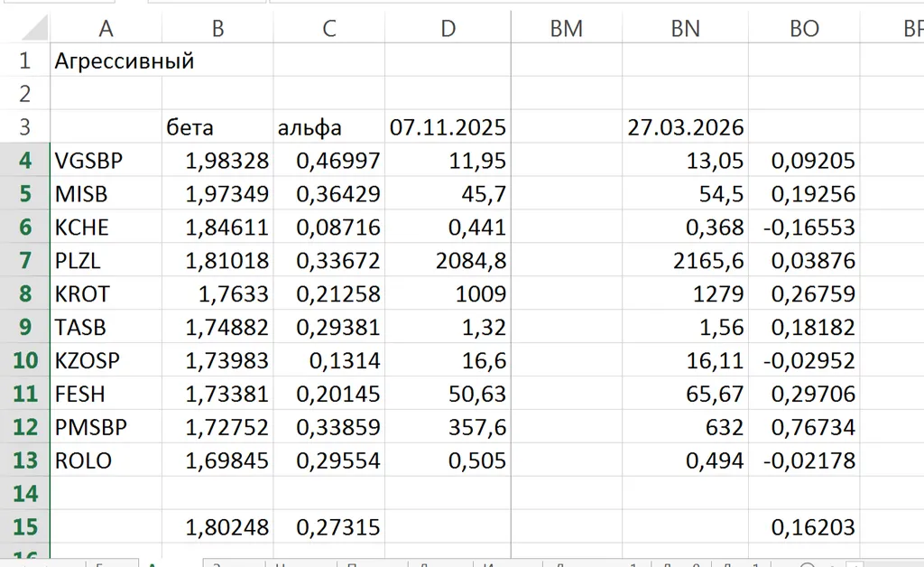Screen dimensions: 924x567
Task: Click price cell 357,6
Action: (448, 427)
